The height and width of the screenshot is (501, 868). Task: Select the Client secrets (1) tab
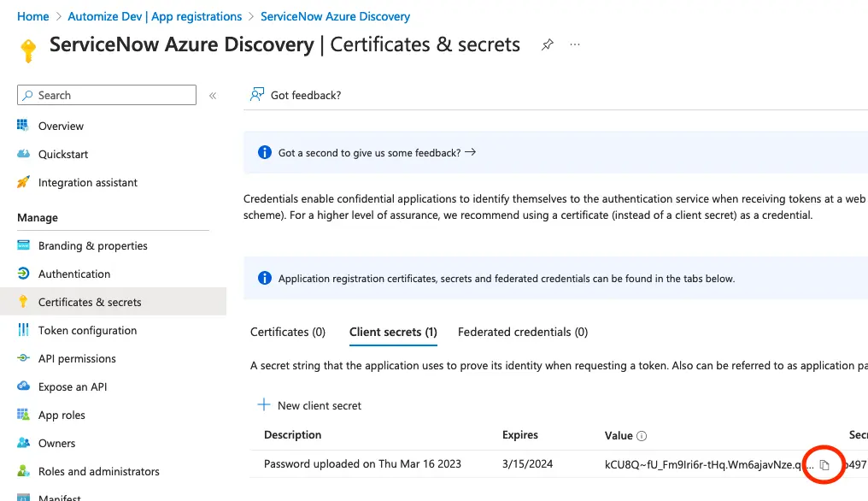click(393, 332)
